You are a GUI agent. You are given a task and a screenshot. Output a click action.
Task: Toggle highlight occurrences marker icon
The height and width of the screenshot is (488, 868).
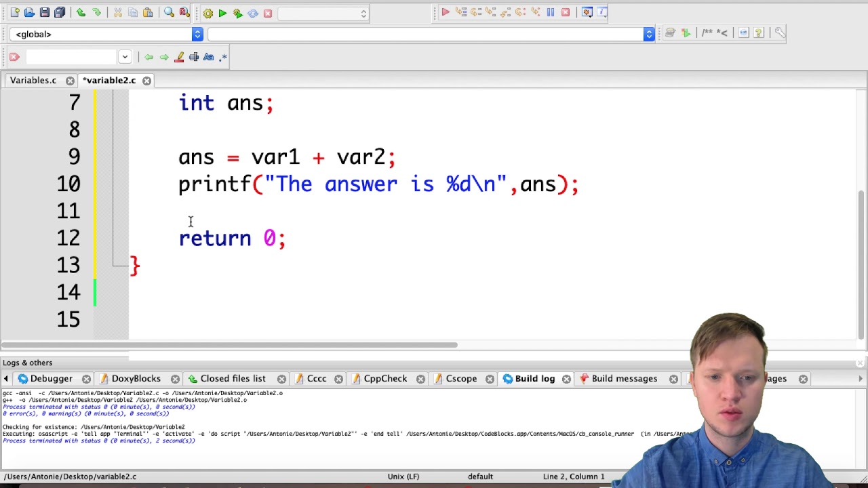tap(179, 57)
